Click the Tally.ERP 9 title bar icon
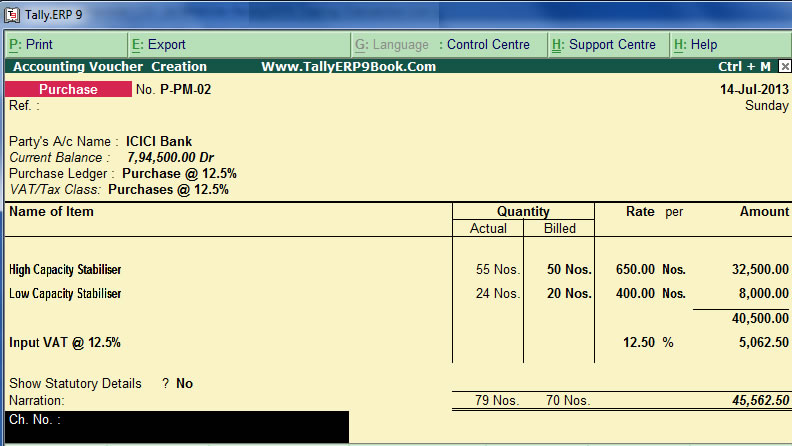Screen dimensions: 795x446 tap(12, 15)
